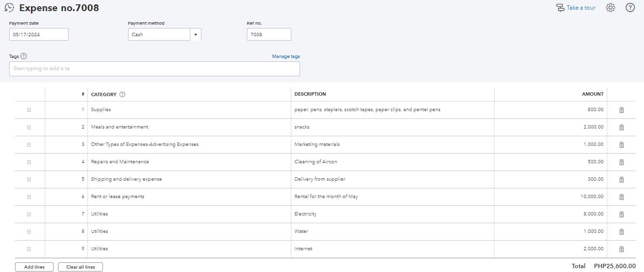Click the Electricity amount cell 8,000.00
The width and height of the screenshot is (644, 272).
pos(550,214)
